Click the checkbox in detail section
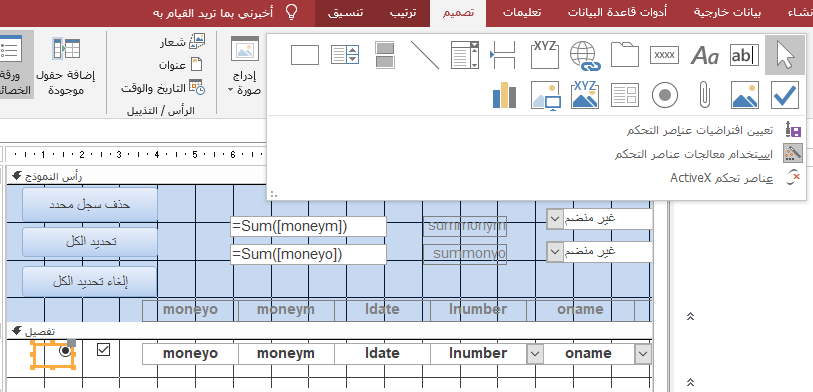Viewport: 813px width, 392px height. tap(103, 350)
